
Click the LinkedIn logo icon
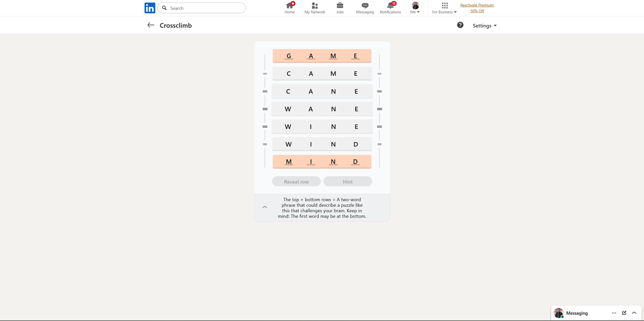[x=150, y=8]
